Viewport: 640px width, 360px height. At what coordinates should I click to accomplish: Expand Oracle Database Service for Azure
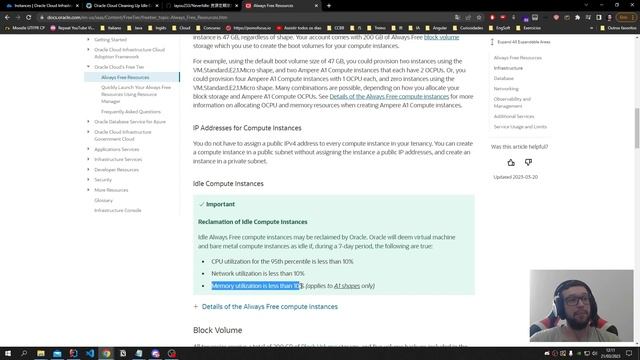pos(88,122)
